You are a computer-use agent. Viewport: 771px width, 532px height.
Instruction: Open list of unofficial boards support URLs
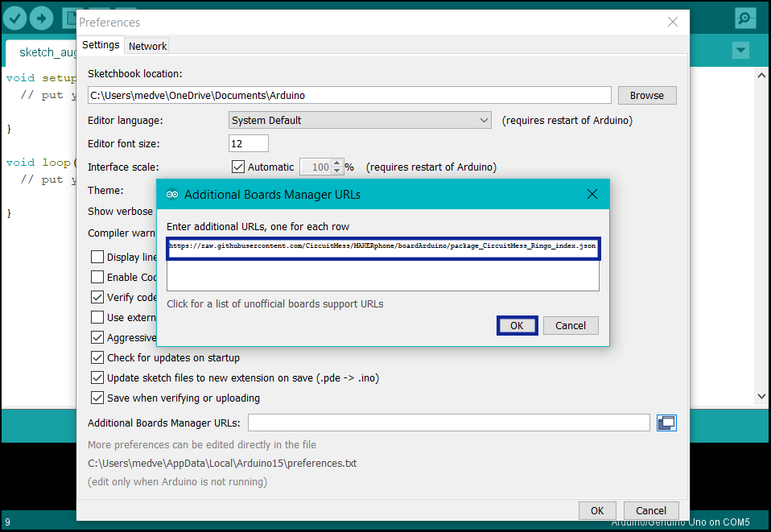tap(275, 304)
